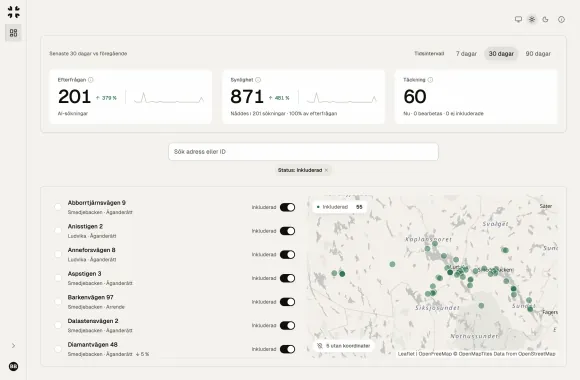This screenshot has width=580, height=380.
Task: Toggle Inkluderad switch for Diamantvägen 48
Action: click(x=287, y=349)
